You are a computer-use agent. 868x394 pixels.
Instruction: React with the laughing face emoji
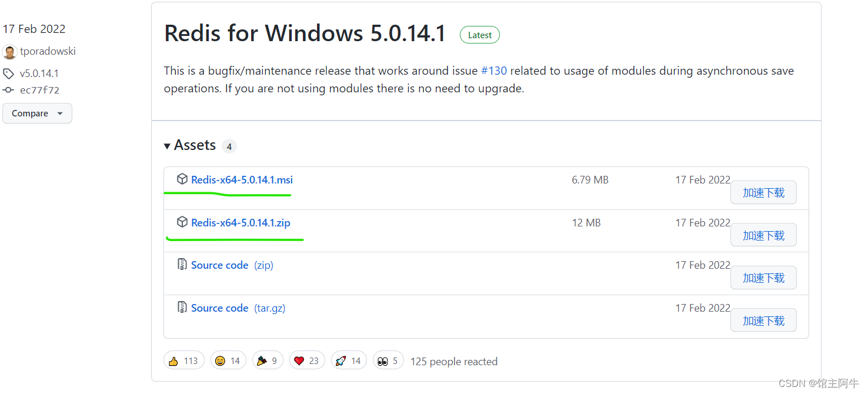tap(228, 360)
